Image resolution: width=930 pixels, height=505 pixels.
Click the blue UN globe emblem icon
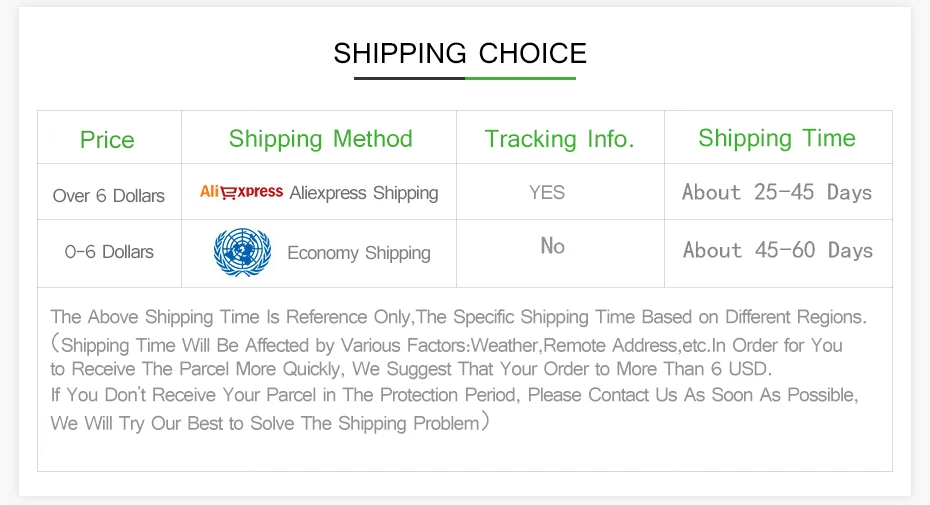pos(242,252)
